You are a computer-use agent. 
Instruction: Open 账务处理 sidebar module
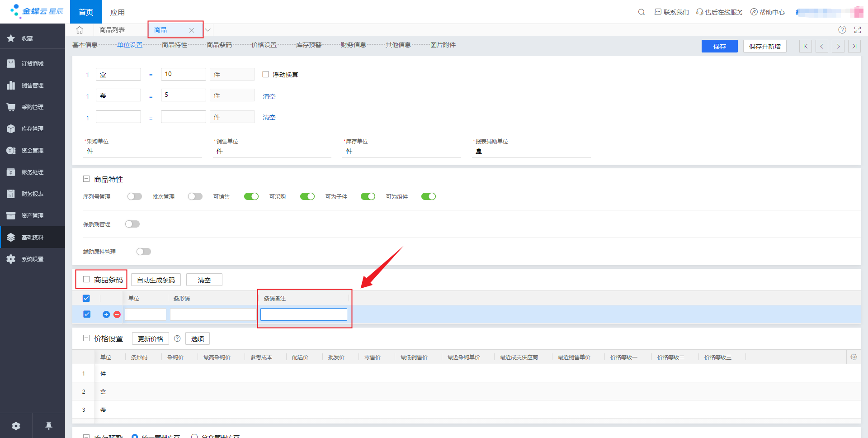(x=33, y=172)
